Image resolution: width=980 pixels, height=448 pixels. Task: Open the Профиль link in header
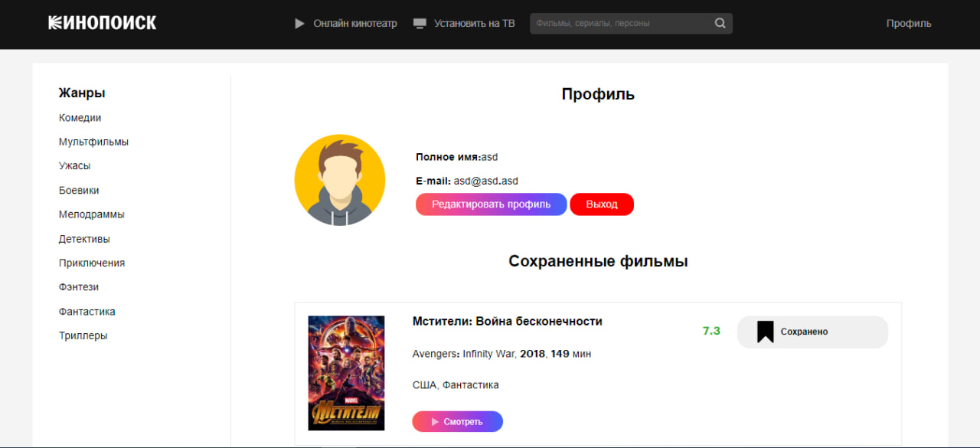point(909,24)
